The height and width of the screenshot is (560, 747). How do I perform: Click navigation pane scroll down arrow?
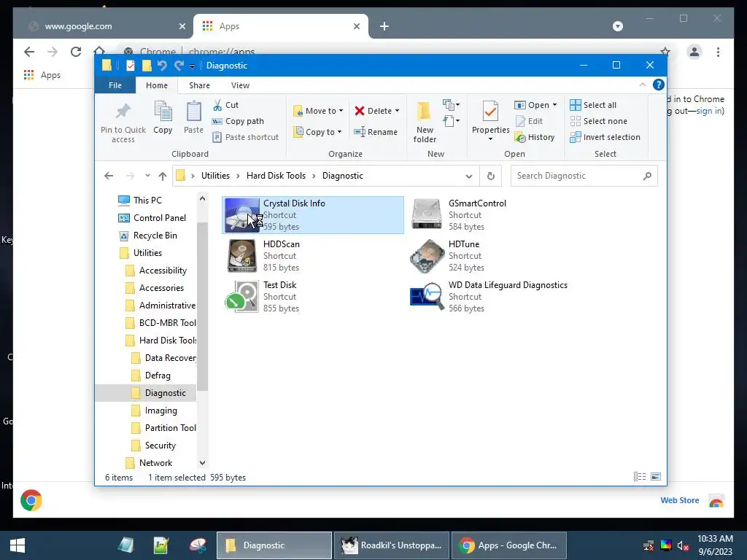[x=203, y=462]
